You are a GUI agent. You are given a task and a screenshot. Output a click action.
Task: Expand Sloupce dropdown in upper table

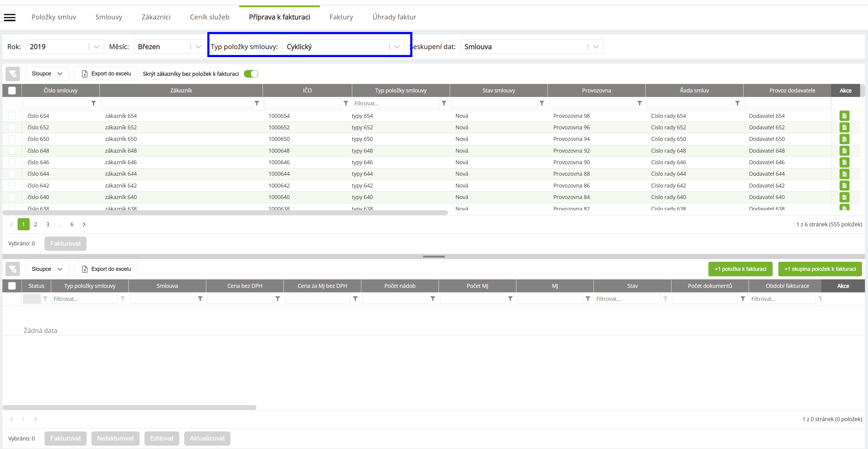[47, 74]
